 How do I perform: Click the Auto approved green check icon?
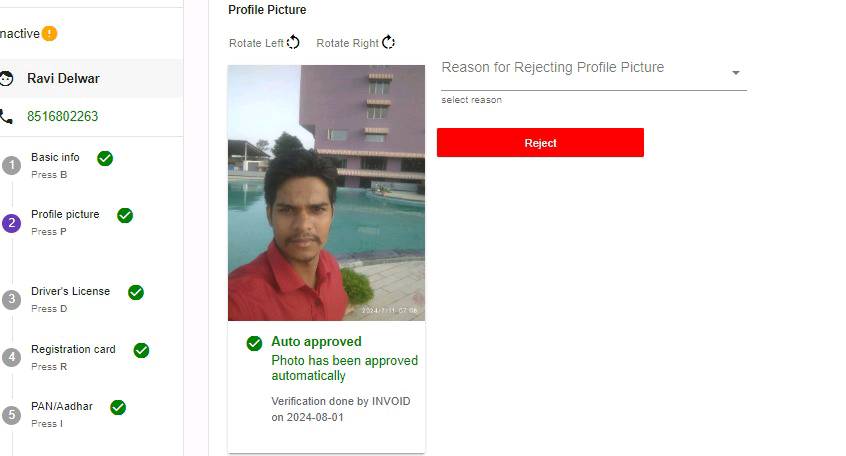click(x=254, y=343)
